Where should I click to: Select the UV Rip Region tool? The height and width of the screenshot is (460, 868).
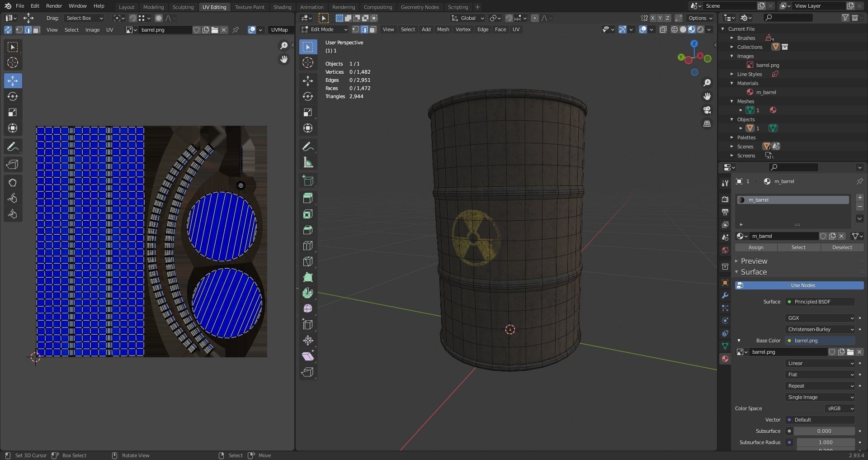(13, 165)
